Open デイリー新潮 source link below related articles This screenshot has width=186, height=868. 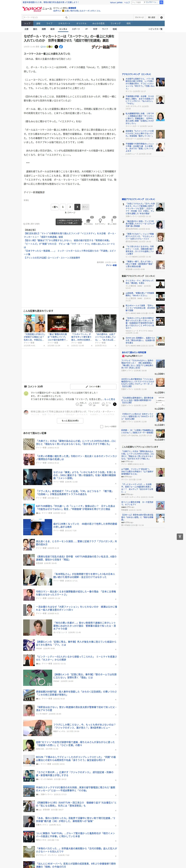coord(111,265)
